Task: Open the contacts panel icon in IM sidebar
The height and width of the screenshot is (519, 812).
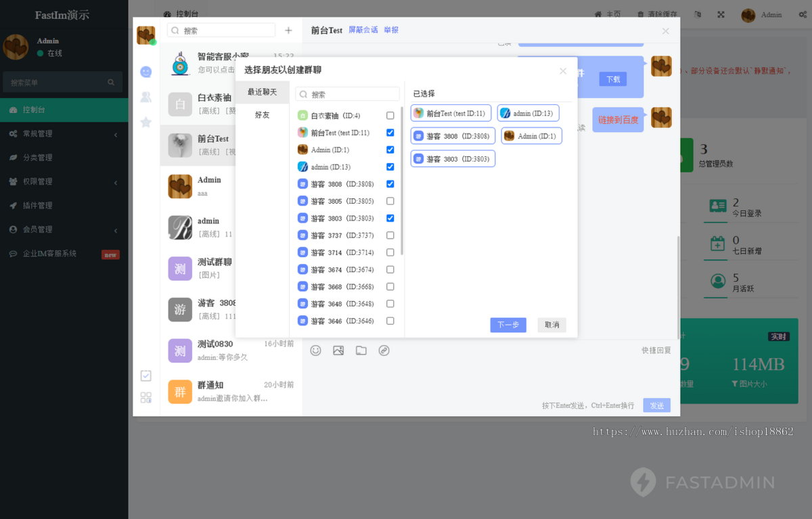Action: click(x=145, y=96)
